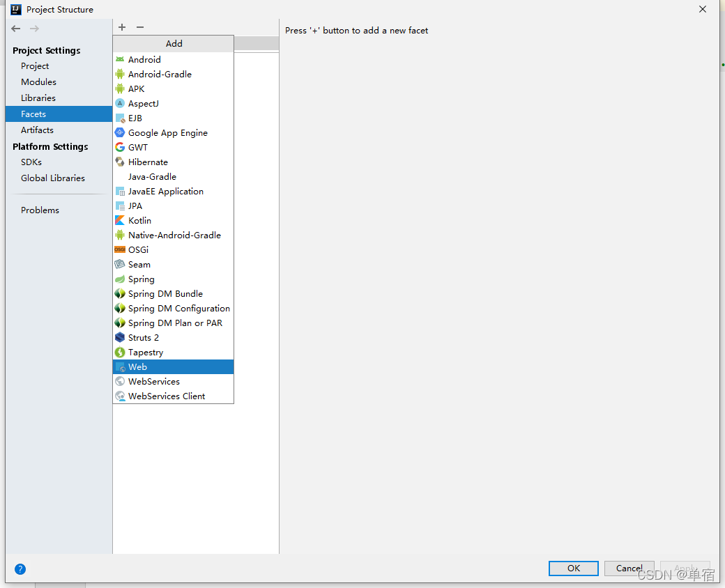This screenshot has height=588, width=725.
Task: Click the Kotlin logo icon
Action: click(x=120, y=220)
